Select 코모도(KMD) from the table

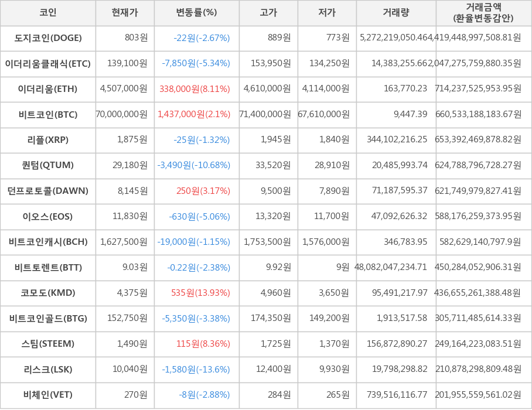point(47,293)
